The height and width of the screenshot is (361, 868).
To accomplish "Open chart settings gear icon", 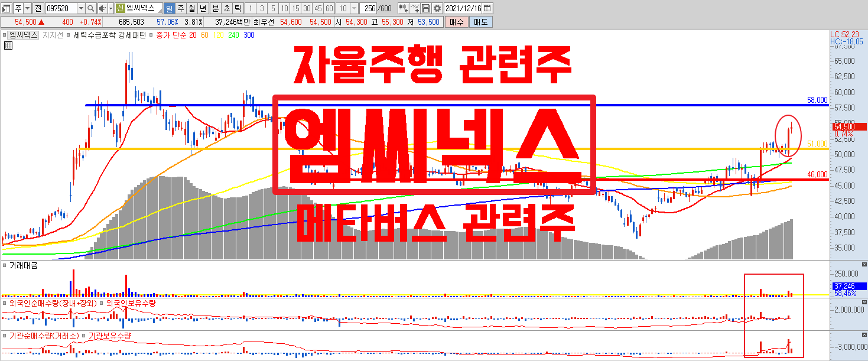I will [437, 8].
